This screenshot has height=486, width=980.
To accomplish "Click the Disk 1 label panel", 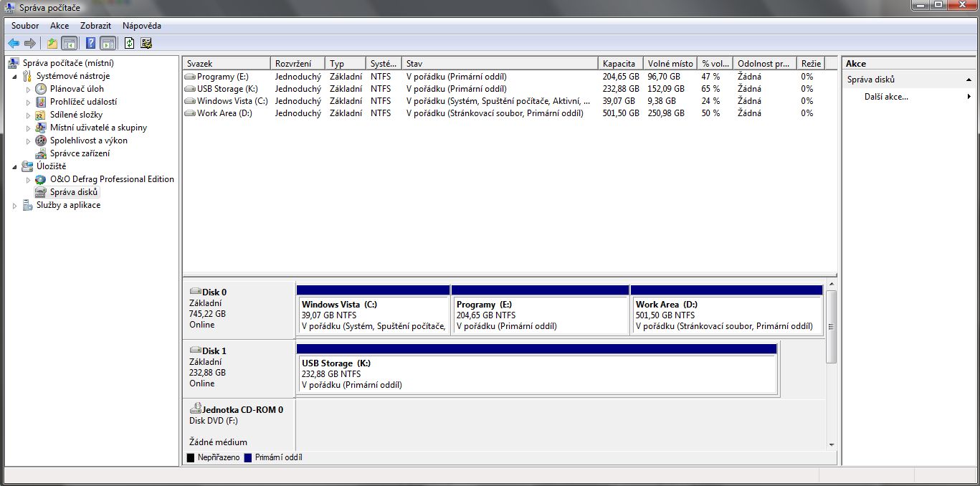I will point(239,368).
